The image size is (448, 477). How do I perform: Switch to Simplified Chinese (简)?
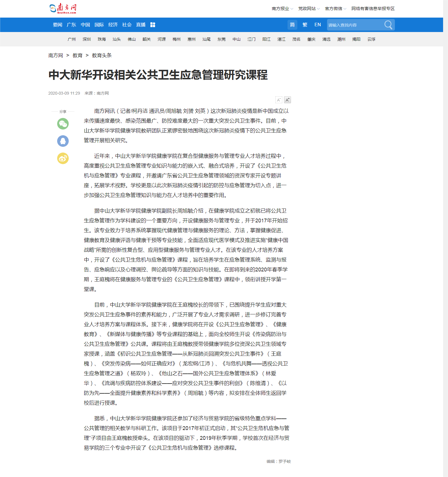coord(292,25)
